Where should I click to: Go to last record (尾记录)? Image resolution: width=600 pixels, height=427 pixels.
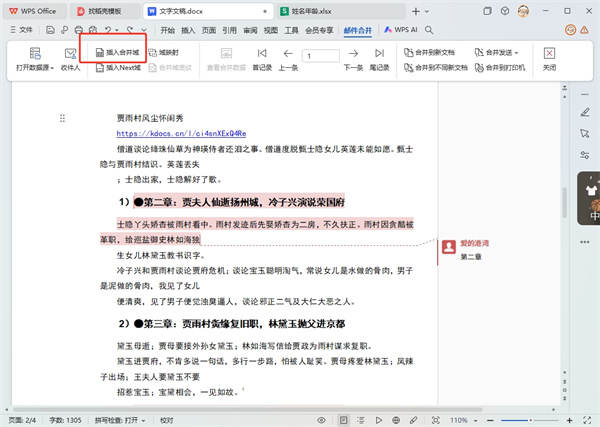tap(379, 59)
